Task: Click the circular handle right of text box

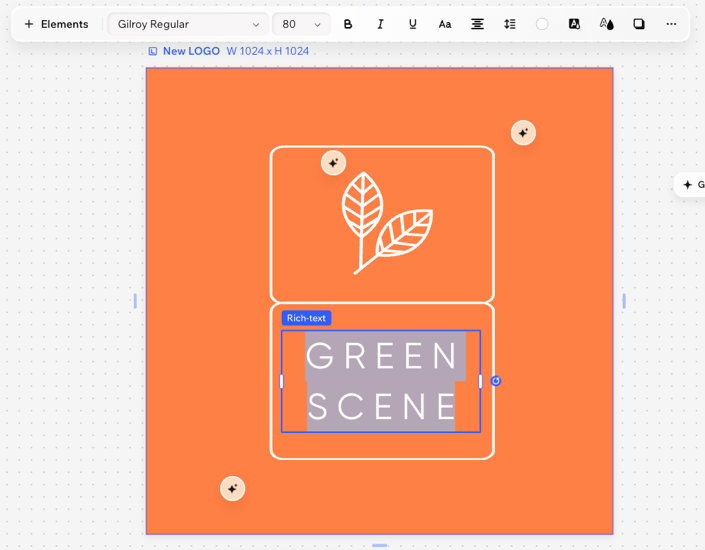Action: click(496, 381)
